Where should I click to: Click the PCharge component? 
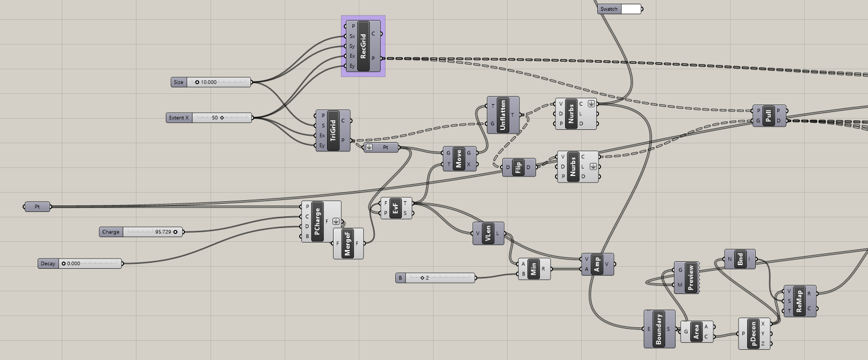point(317,222)
